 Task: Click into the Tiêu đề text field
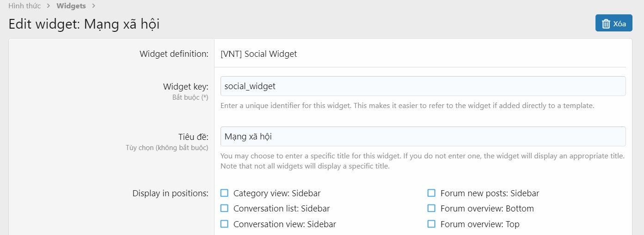(423, 137)
